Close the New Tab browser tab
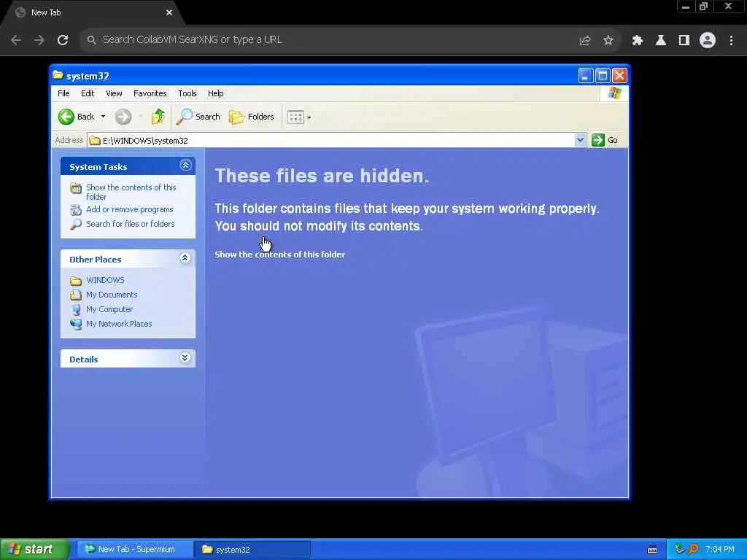 tap(169, 13)
